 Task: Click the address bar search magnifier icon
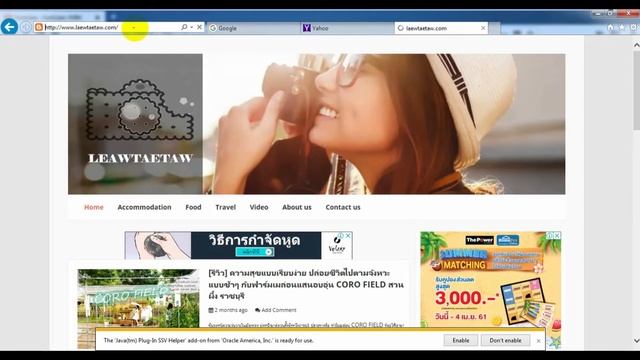click(x=184, y=27)
